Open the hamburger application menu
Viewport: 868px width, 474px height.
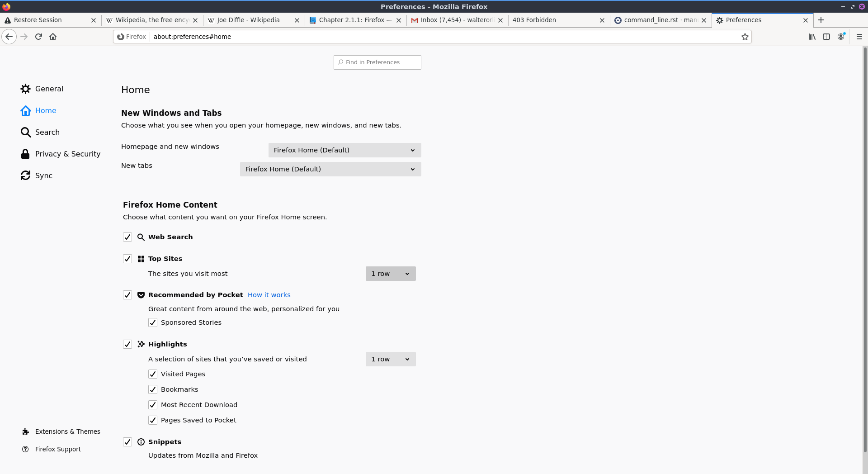pyautogui.click(x=859, y=37)
